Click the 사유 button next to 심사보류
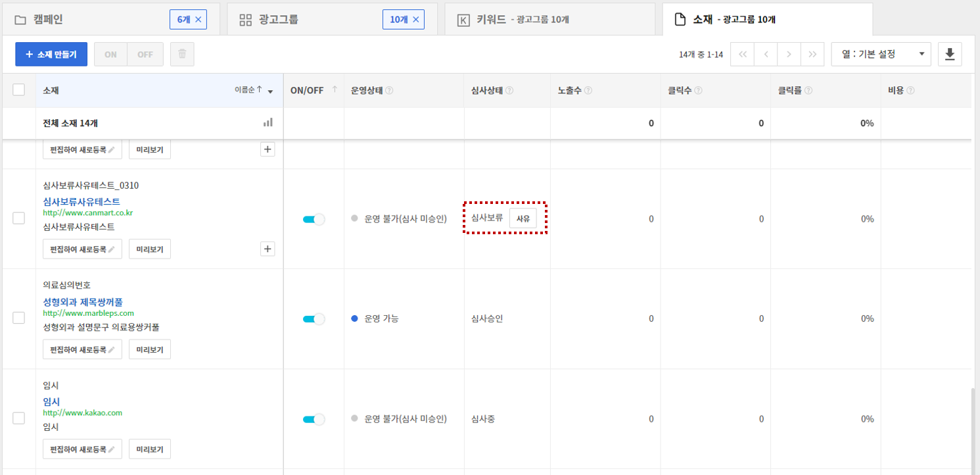Screen dimensions: 980x475 coord(523,218)
